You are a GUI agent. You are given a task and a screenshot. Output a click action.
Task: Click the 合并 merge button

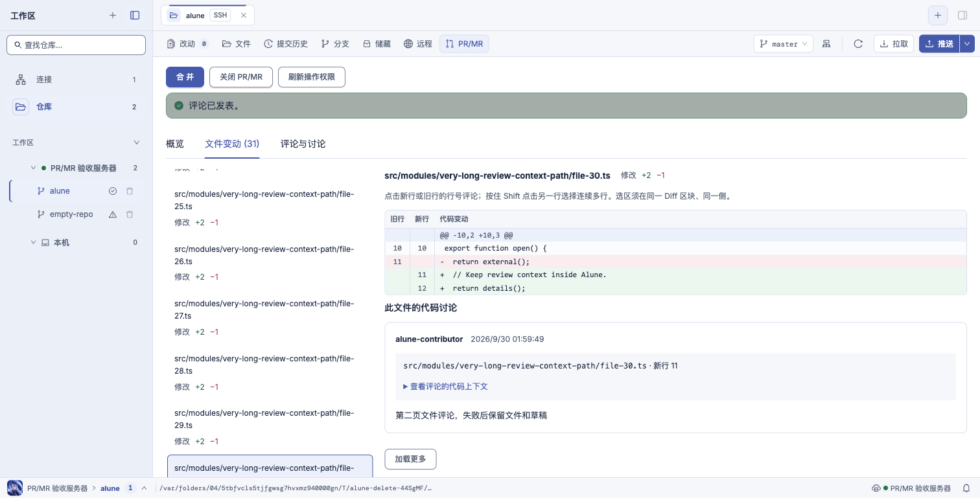click(185, 77)
